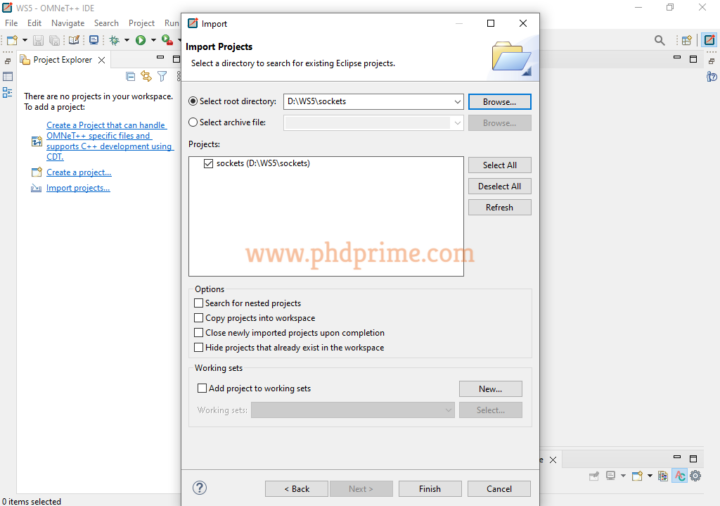Click the Open Console icon in bottom panel

coord(637,476)
